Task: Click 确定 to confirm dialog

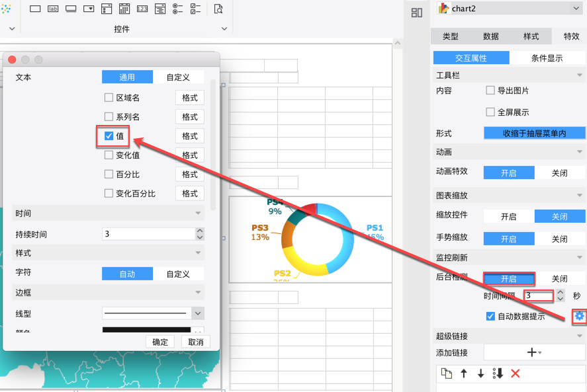Action: pos(160,342)
